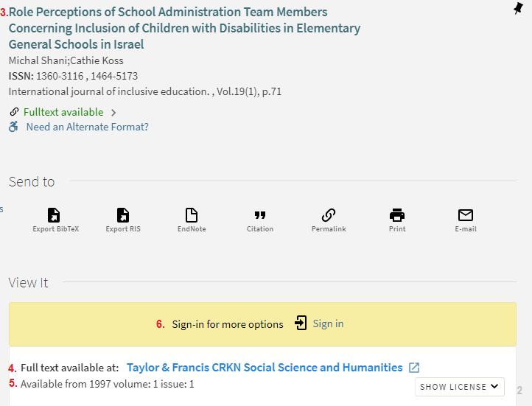The width and height of the screenshot is (532, 406).
Task: Expand the Fulltext available chevron
Action: click(x=113, y=112)
